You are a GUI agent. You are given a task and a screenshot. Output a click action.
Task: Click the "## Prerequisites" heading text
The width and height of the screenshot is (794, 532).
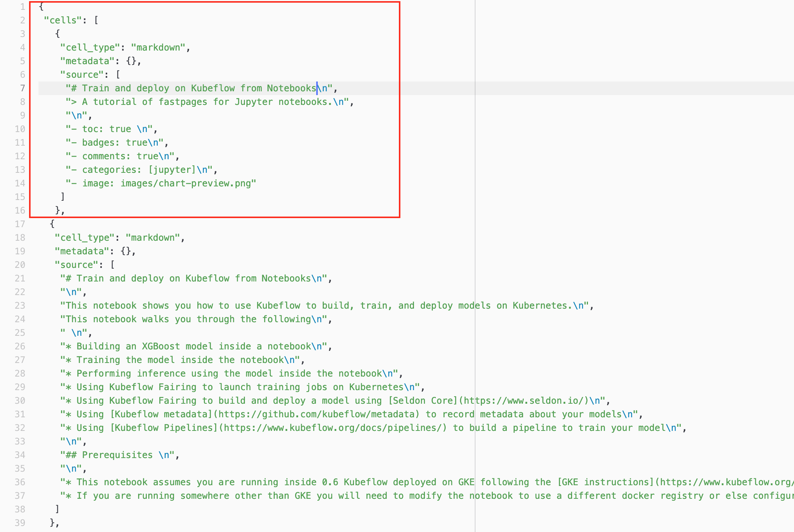[x=109, y=455]
